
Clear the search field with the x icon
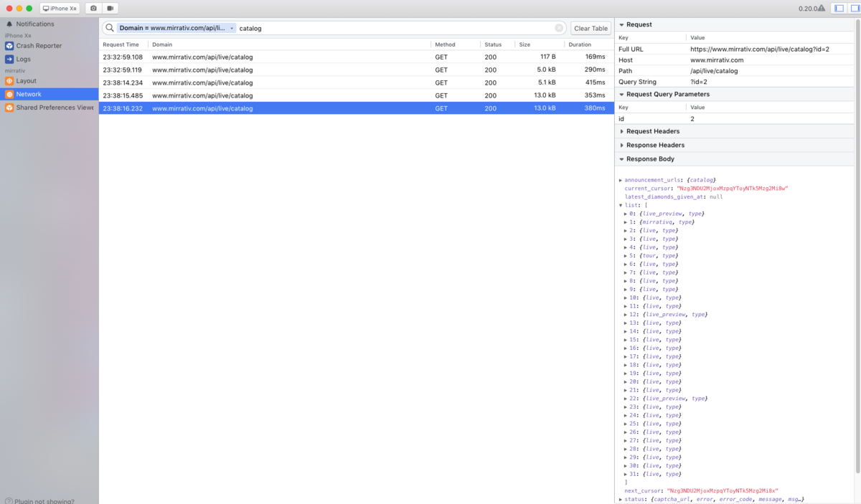pos(559,28)
